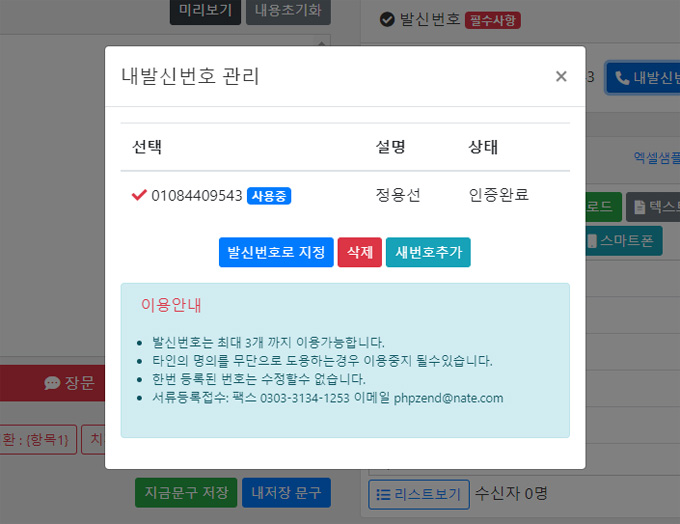Add a new number with 새번호추가
This screenshot has width=680, height=524.
point(428,253)
